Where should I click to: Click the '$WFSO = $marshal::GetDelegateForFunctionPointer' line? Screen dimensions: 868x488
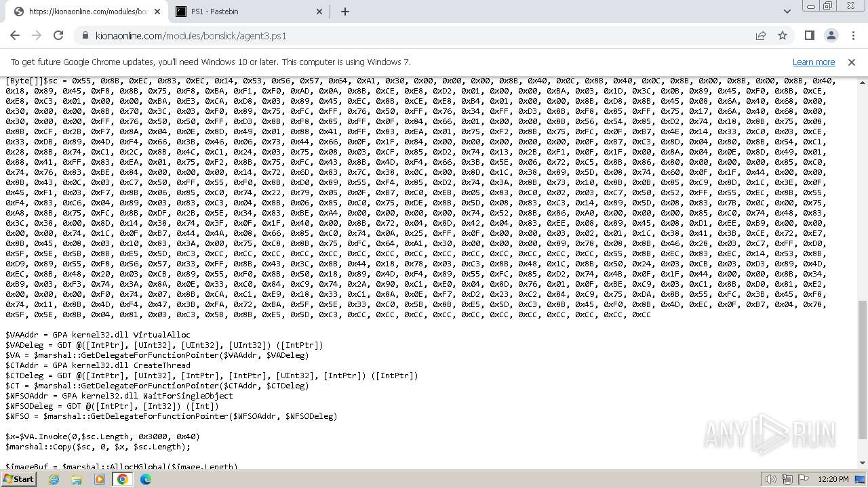[171, 416]
